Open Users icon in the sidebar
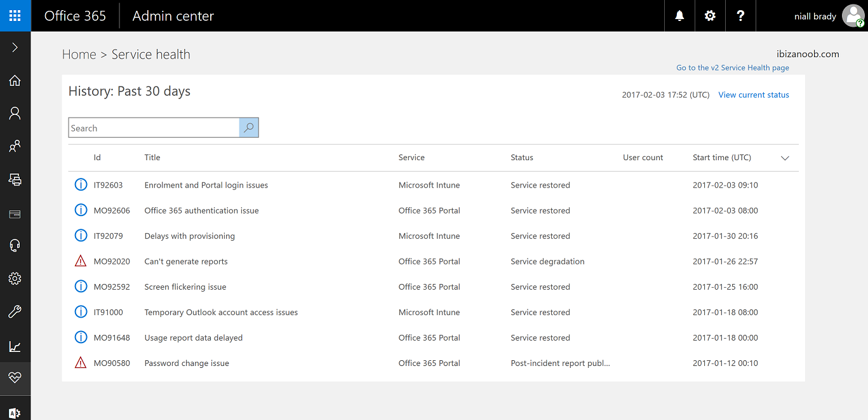 [15, 113]
